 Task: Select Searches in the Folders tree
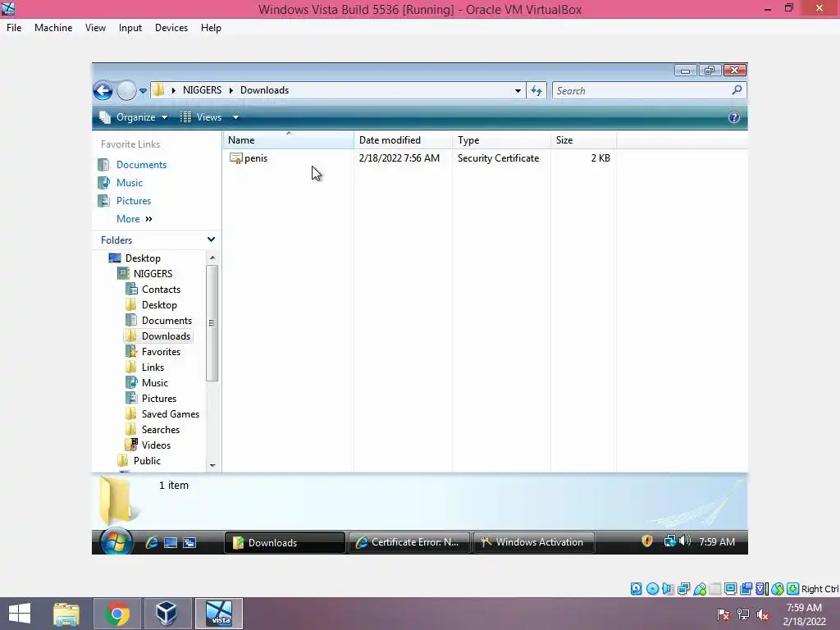pos(160,430)
